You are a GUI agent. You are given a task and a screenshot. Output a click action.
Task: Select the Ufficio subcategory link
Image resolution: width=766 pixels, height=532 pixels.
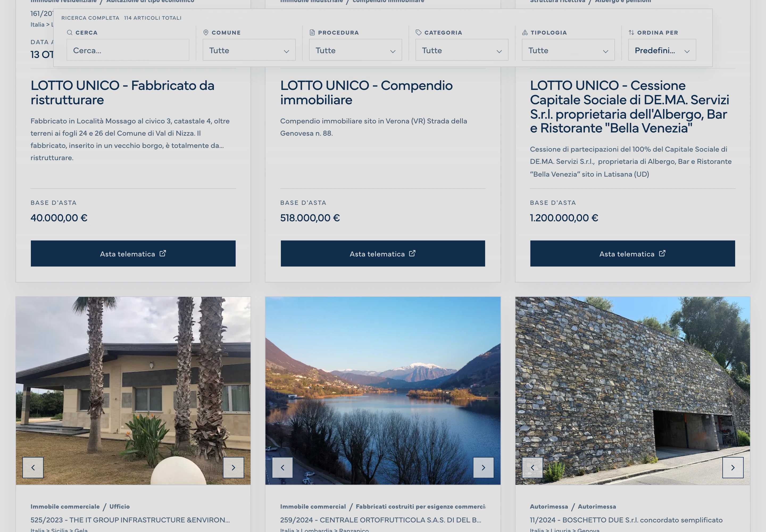(x=119, y=506)
